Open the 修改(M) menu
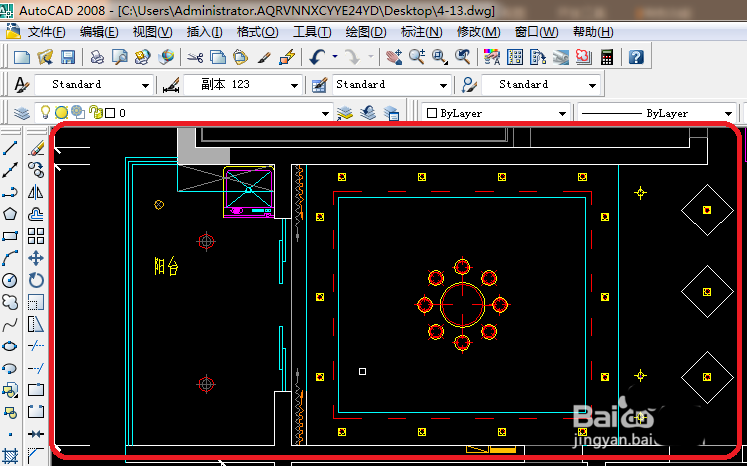 pyautogui.click(x=478, y=32)
